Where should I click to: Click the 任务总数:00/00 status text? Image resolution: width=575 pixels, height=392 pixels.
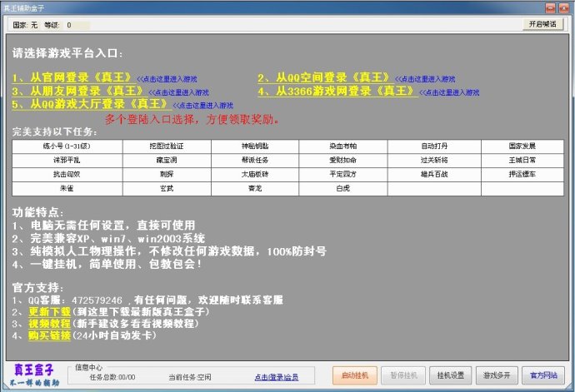coord(112,377)
